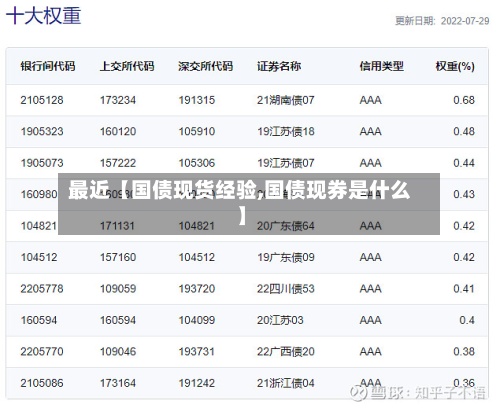500x408 pixels.
Task: Select Shanghai code 109046
Action: [118, 352]
